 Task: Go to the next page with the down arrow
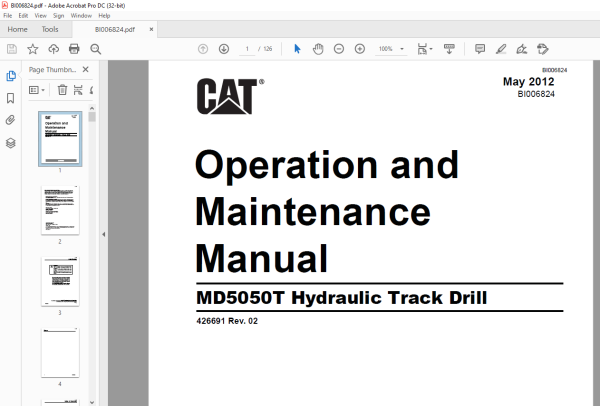tap(224, 49)
